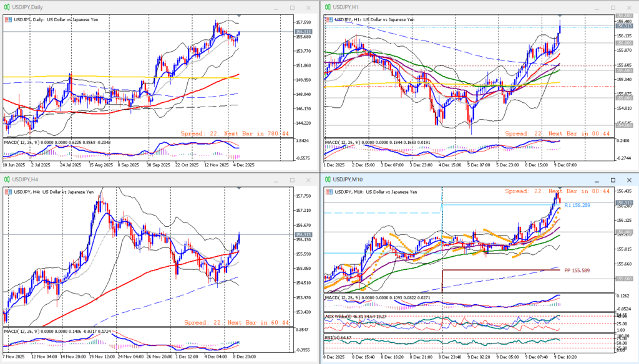Click the chart icon in USDJPY,Daily title bar
The image size is (639, 364).
(6, 7)
